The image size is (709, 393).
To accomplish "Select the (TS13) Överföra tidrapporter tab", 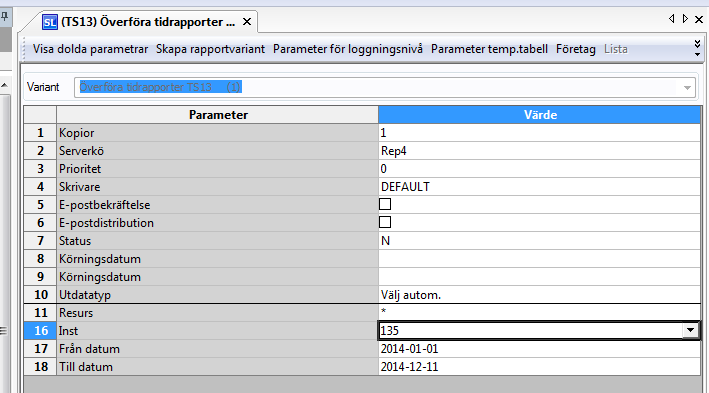I will (148, 22).
